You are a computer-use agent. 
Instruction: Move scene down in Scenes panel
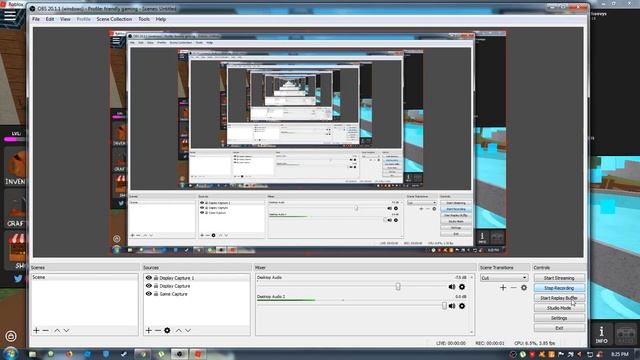tap(67, 330)
